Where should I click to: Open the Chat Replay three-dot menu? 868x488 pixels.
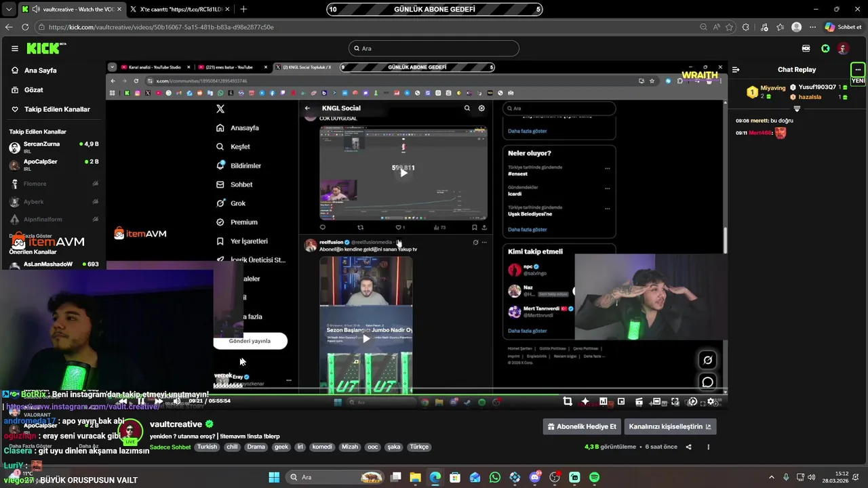tap(858, 69)
